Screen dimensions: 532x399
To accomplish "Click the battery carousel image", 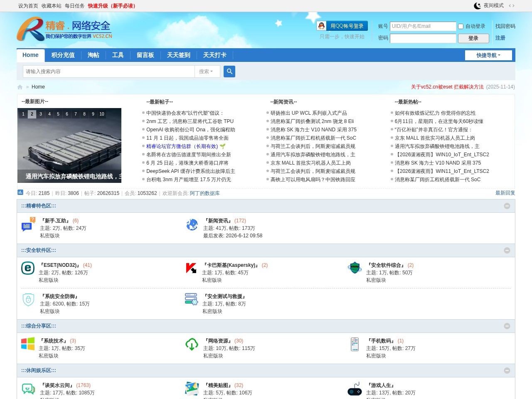I will pos(69,145).
